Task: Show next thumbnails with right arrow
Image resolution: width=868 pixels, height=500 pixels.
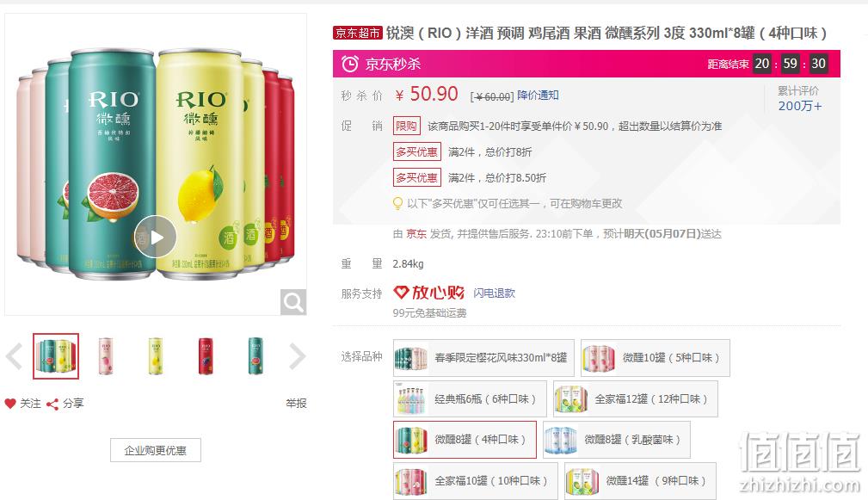Action: click(298, 356)
